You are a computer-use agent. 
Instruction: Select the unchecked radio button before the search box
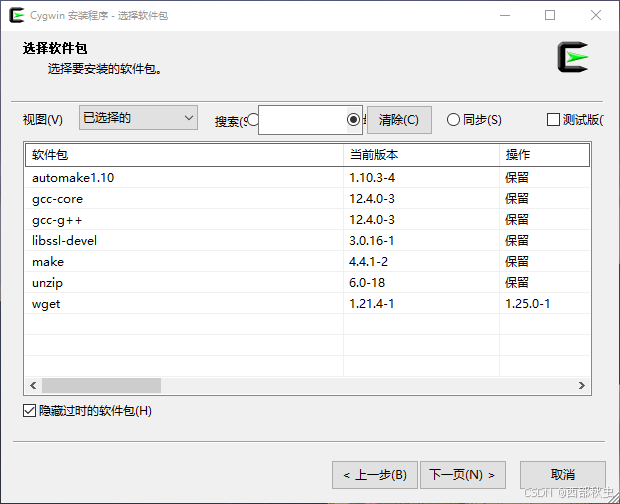[x=253, y=119]
